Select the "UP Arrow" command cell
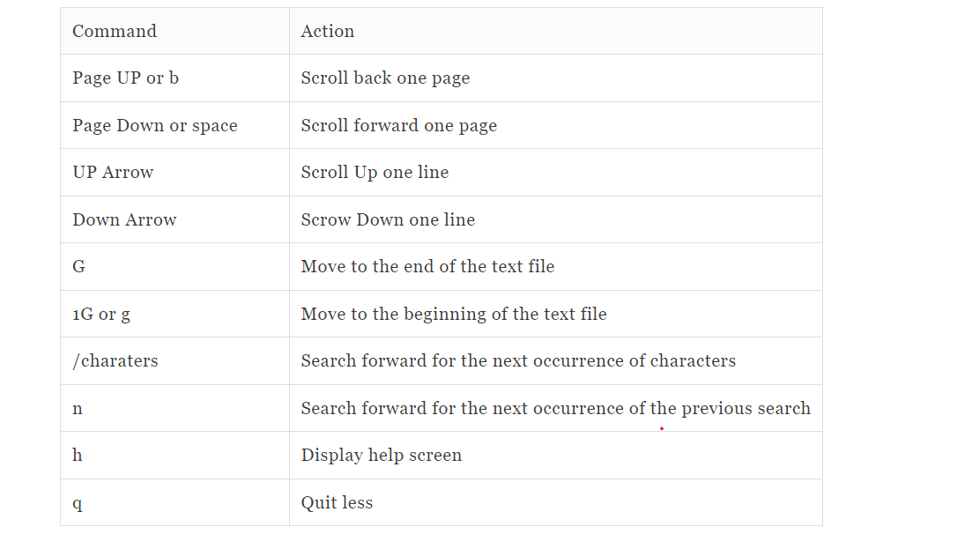980x549 pixels. pos(113,173)
